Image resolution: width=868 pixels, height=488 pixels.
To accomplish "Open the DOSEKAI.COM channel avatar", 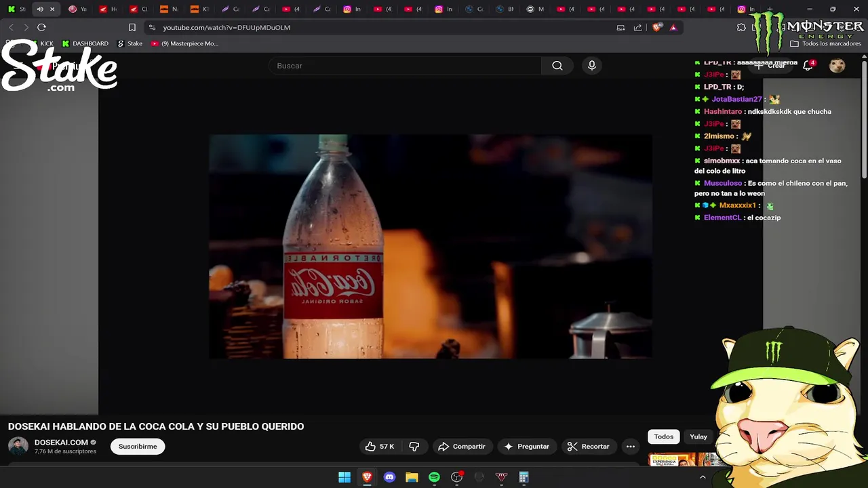I will click(18, 446).
